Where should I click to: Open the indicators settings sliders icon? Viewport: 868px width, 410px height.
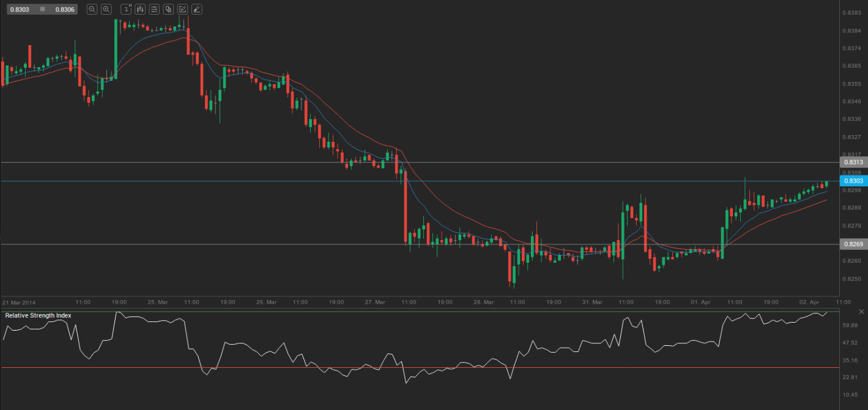[154, 9]
